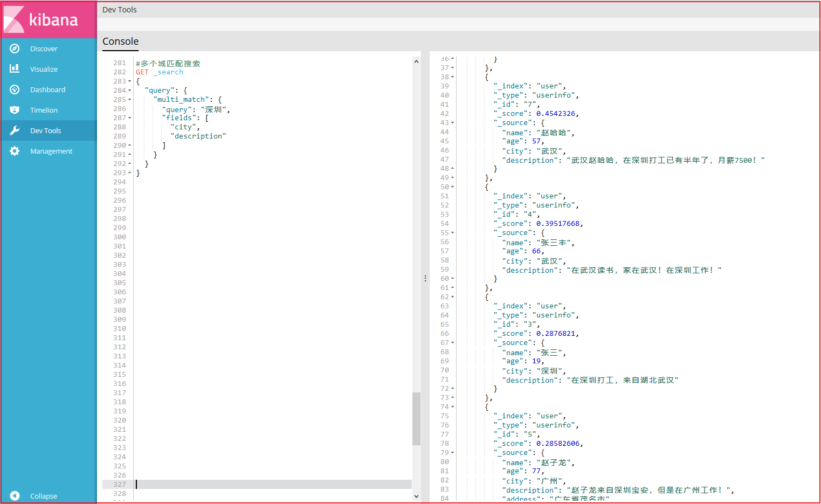Click the editor scrollbar down arrow
821x504 pixels.
[416, 496]
